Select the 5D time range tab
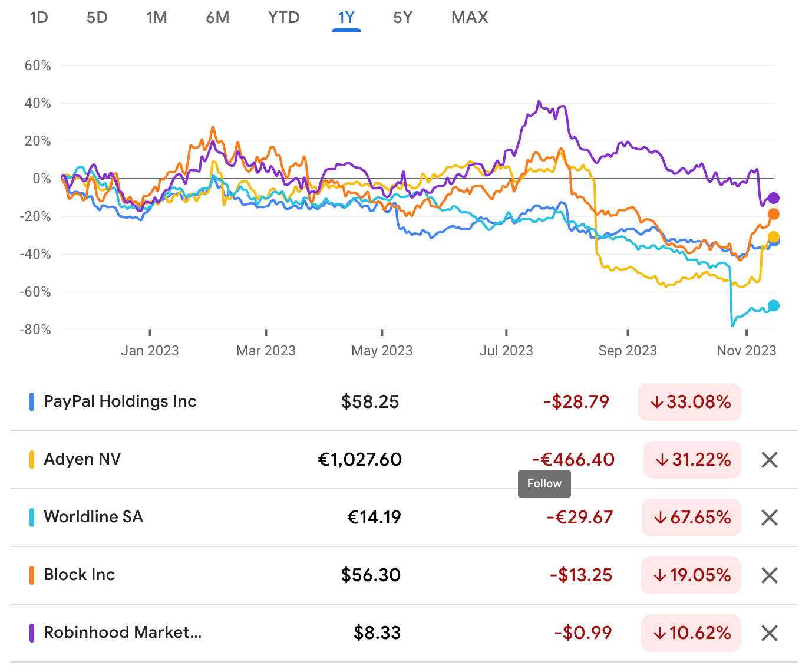 coord(97,18)
